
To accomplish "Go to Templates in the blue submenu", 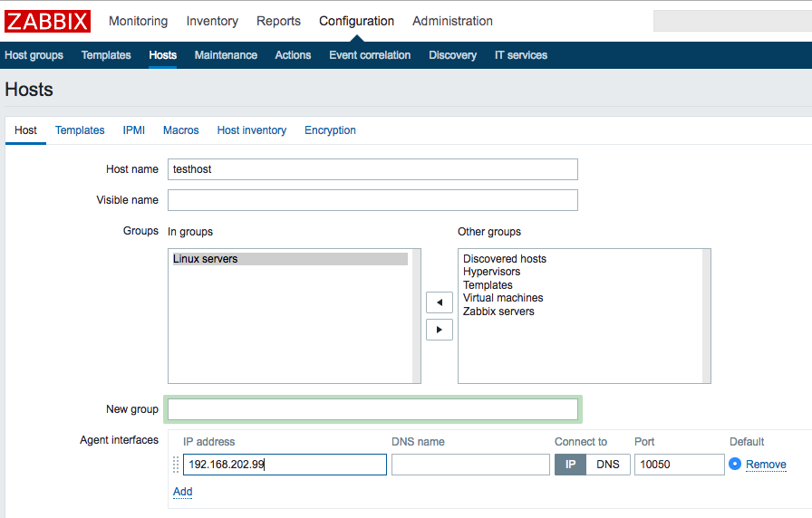I will click(106, 55).
